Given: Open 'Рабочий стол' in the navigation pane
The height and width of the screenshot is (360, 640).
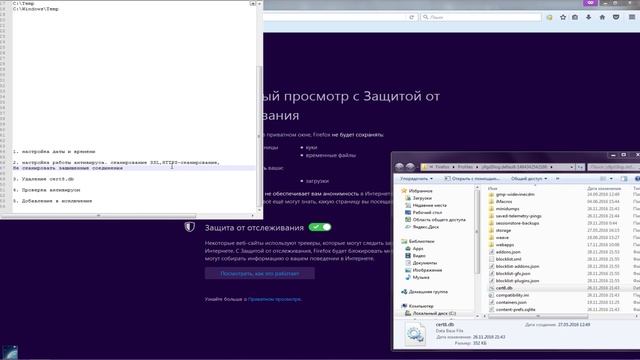Looking at the screenshot, I should (427, 212).
